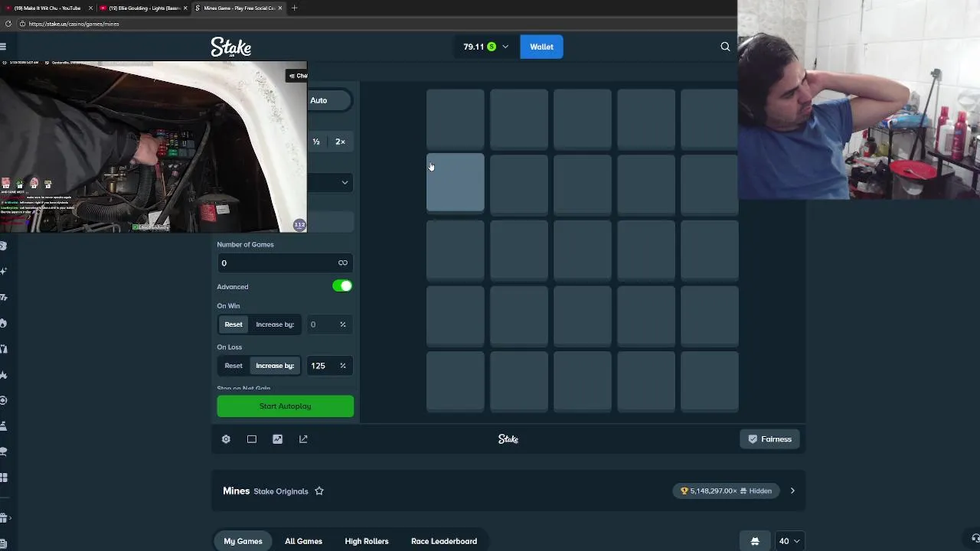Screen dimensions: 980x551
Task: Select the bottom-left mines tile
Action: coord(456,381)
